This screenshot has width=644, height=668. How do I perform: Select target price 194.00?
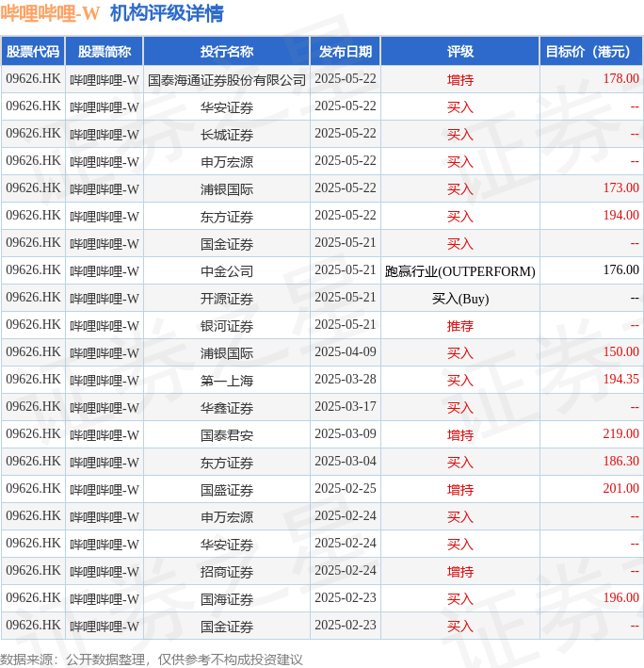[621, 215]
